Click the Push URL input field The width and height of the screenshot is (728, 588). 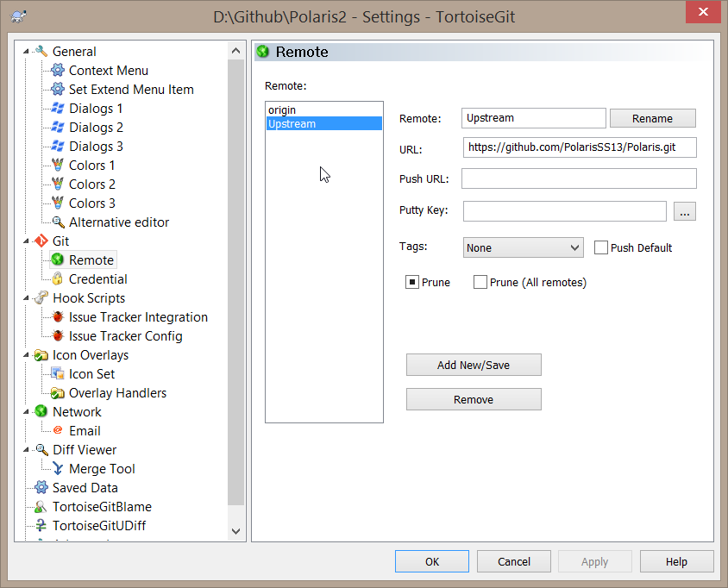pyautogui.click(x=579, y=178)
